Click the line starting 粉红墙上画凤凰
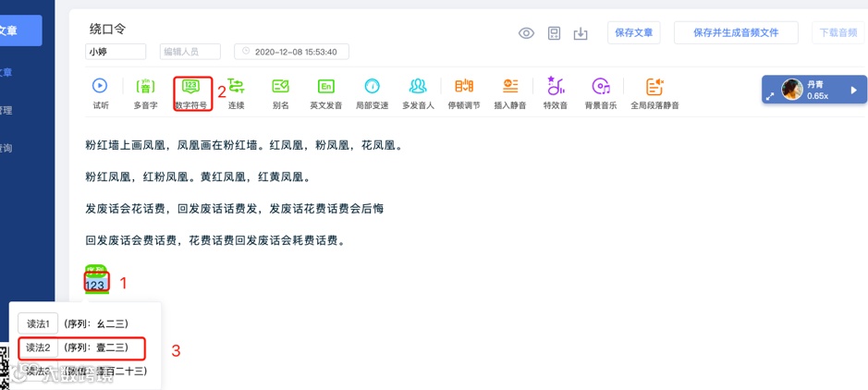 (x=243, y=146)
